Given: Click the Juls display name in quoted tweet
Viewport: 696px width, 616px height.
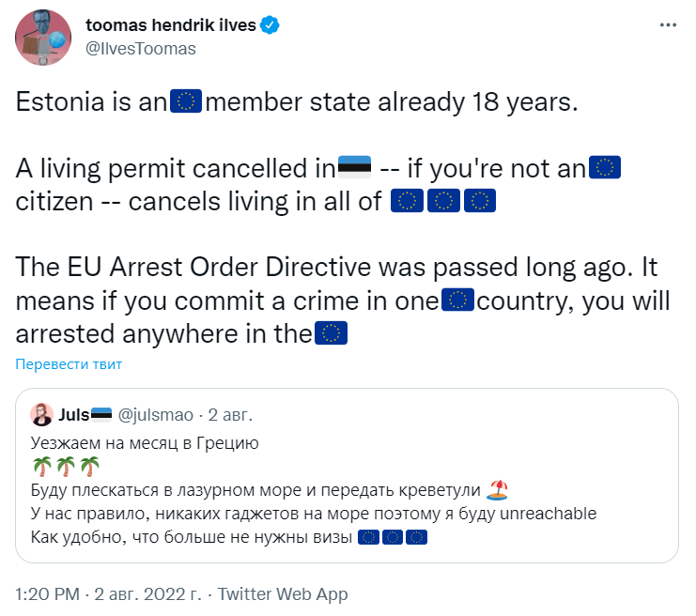Looking at the screenshot, I should pyautogui.click(x=74, y=415).
